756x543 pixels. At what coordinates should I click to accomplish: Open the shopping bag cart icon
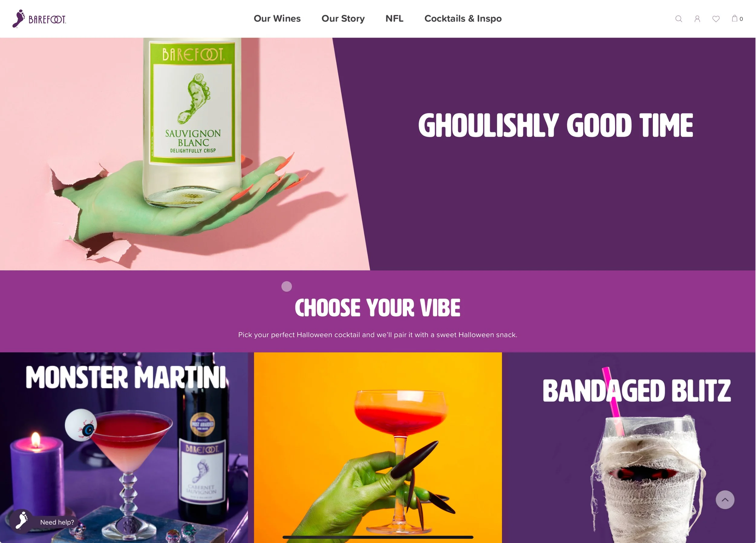[x=734, y=18]
